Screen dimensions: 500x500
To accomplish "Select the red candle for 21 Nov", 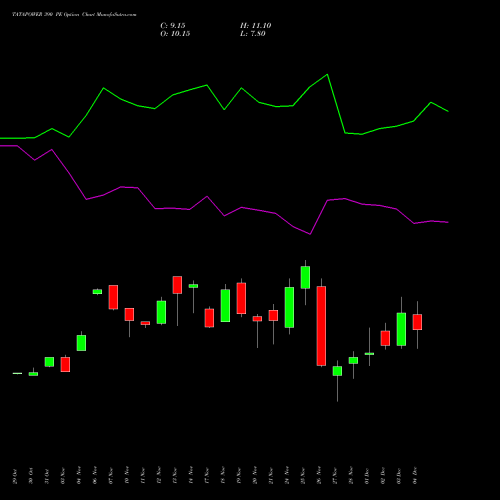I will [273, 315].
